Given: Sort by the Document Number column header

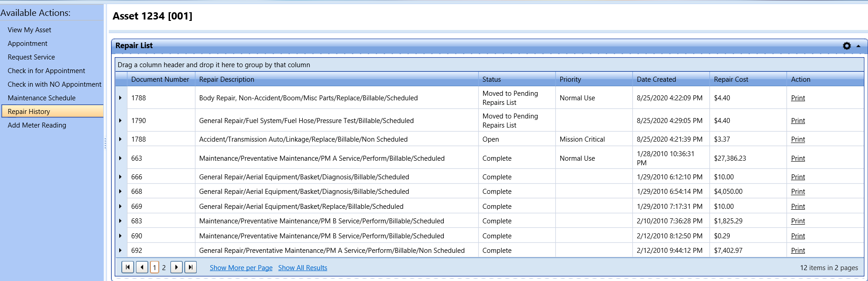Looking at the screenshot, I should (161, 79).
